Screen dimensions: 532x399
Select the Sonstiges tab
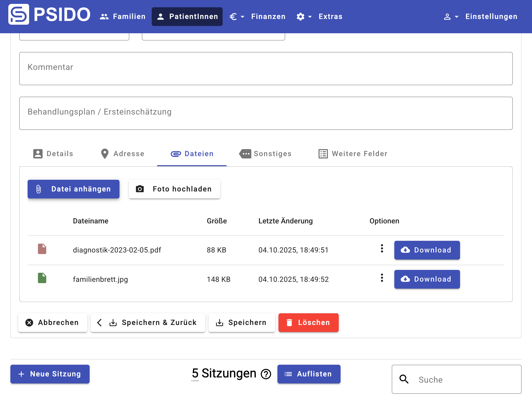pos(265,154)
